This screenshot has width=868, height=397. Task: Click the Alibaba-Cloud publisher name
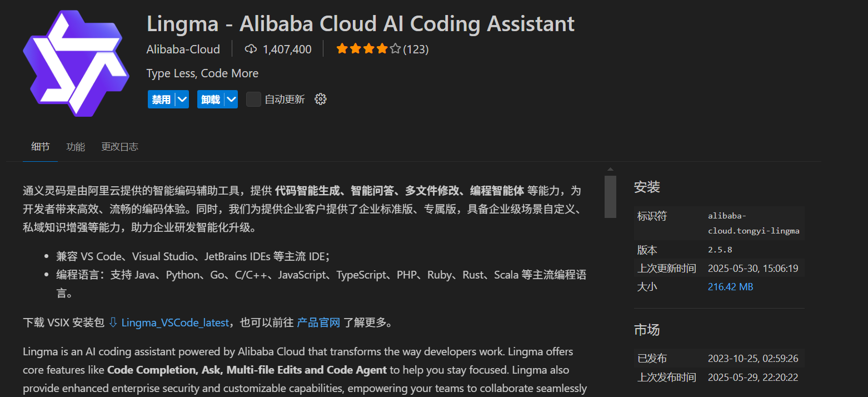[183, 49]
